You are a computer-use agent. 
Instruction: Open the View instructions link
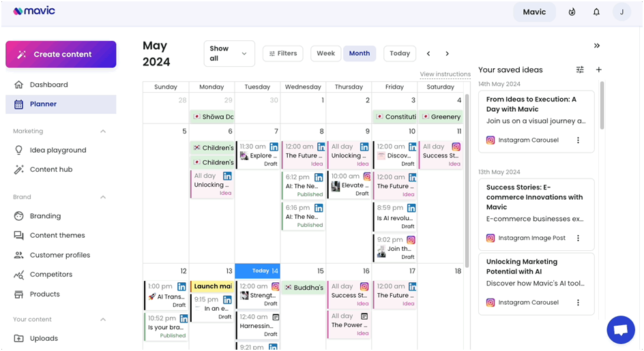tap(445, 74)
